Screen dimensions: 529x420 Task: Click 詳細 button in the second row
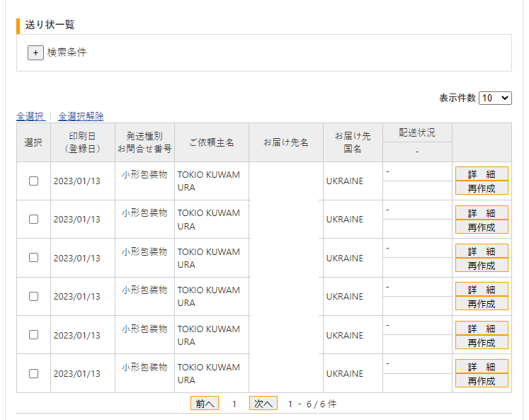tap(482, 212)
